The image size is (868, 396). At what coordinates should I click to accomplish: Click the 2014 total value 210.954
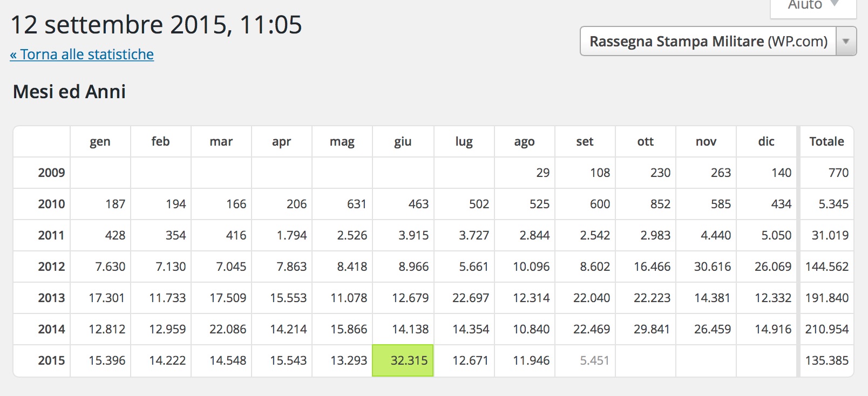click(826, 329)
